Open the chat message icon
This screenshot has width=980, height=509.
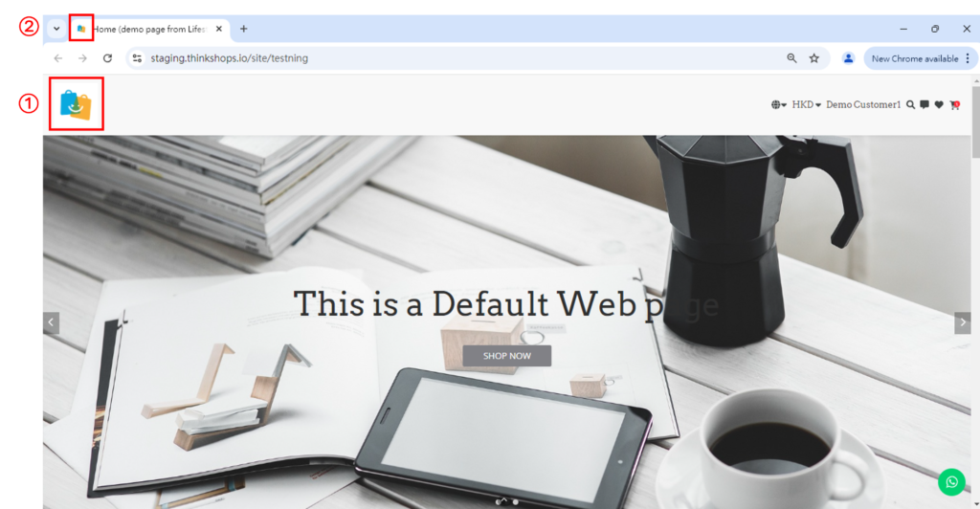924,105
